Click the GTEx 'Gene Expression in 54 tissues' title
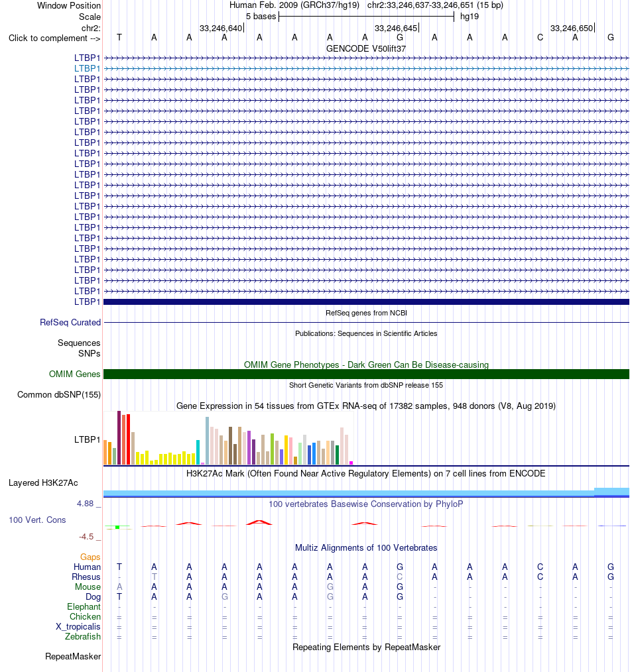The width and height of the screenshot is (630, 672). 366,406
